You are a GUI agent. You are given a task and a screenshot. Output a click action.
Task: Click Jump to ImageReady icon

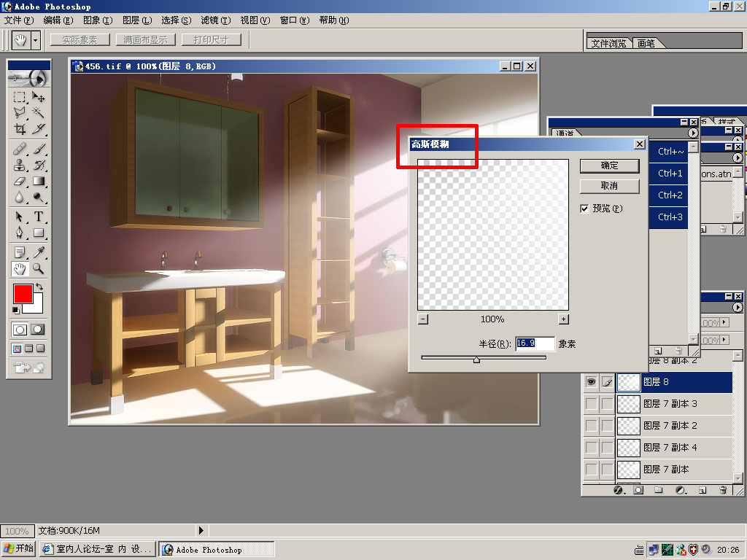tap(29, 367)
